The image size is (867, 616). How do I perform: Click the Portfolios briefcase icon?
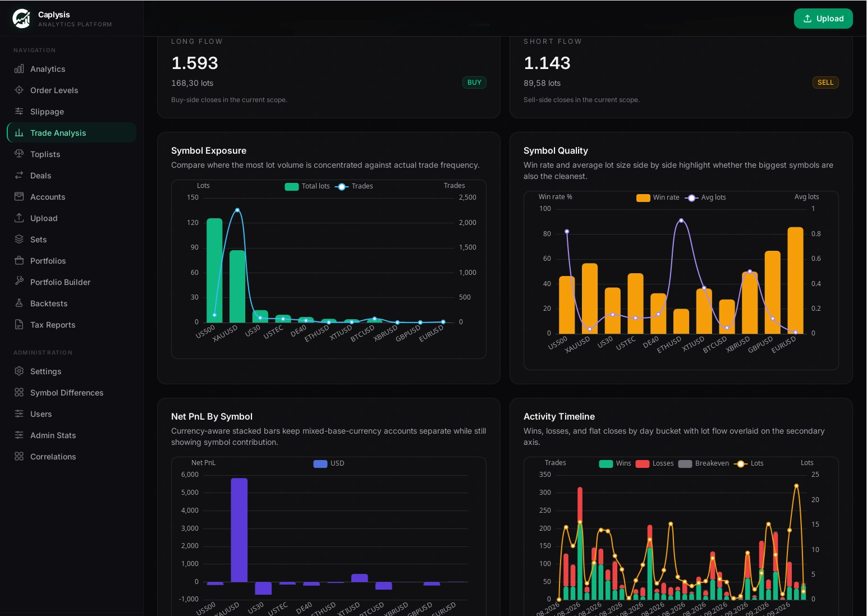click(x=19, y=261)
